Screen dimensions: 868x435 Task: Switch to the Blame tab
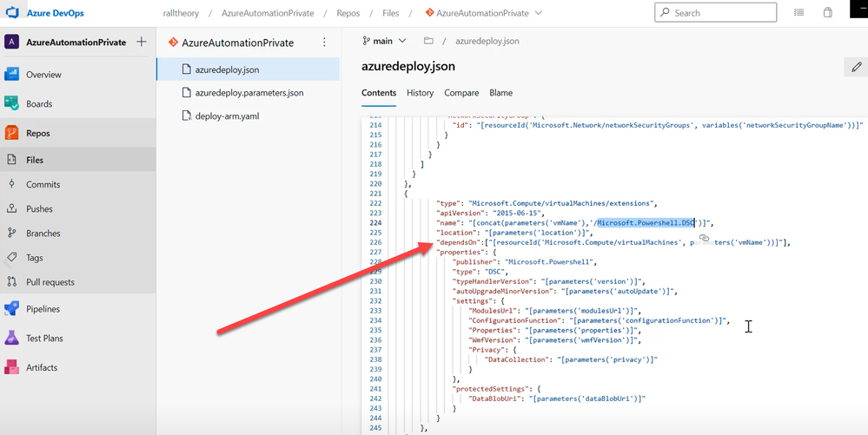(x=500, y=93)
